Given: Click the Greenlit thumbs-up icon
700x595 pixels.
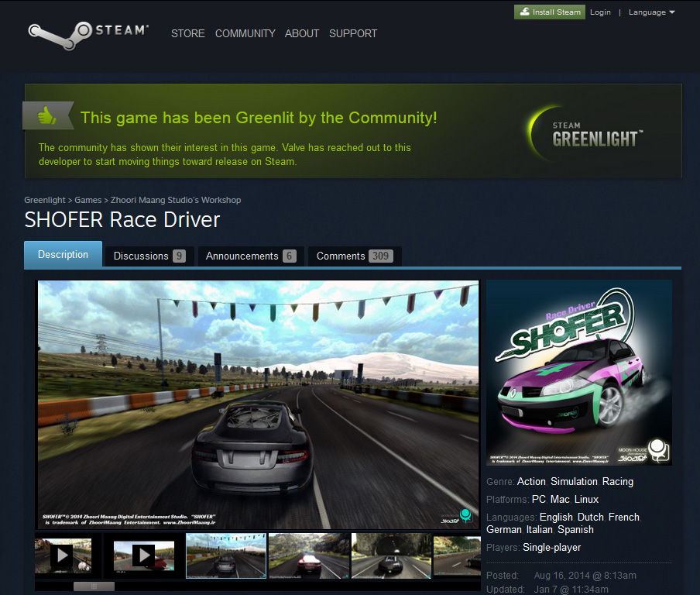Looking at the screenshot, I should (47, 115).
